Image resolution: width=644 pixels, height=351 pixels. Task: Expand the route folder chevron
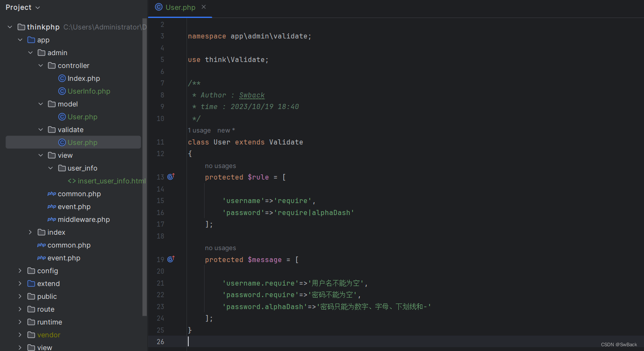tap(20, 309)
